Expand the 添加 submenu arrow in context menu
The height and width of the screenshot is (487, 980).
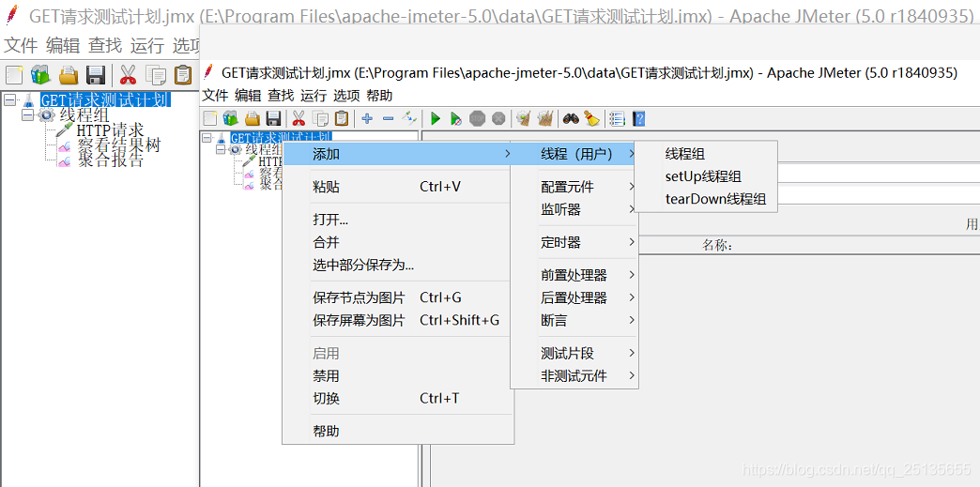pos(508,154)
